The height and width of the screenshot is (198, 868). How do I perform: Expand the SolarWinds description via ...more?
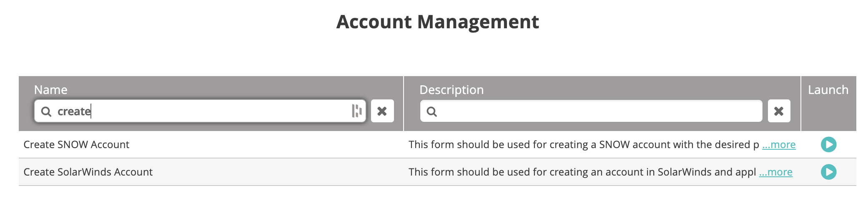(x=775, y=172)
